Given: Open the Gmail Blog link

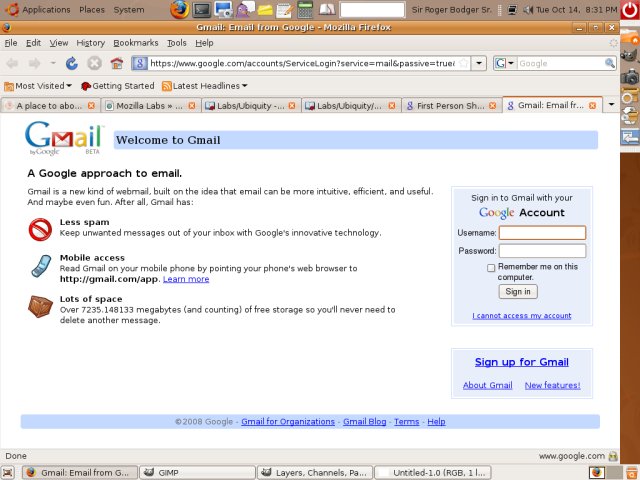Looking at the screenshot, I should click(x=364, y=422).
